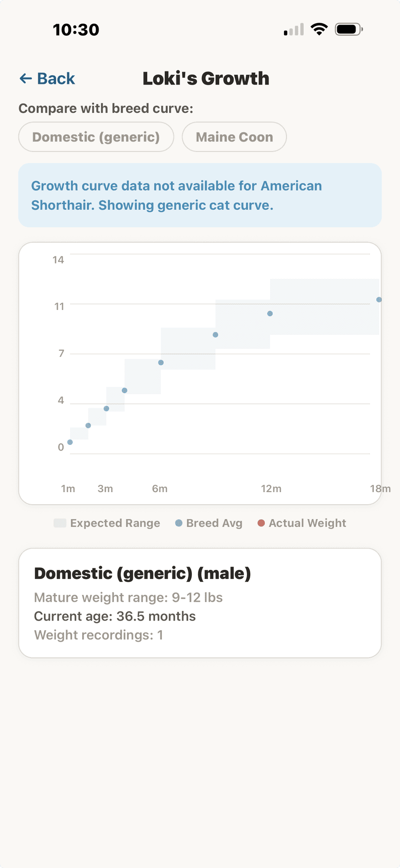
Task: Tap the blue Breed Avg legend dot
Action: [x=178, y=523]
